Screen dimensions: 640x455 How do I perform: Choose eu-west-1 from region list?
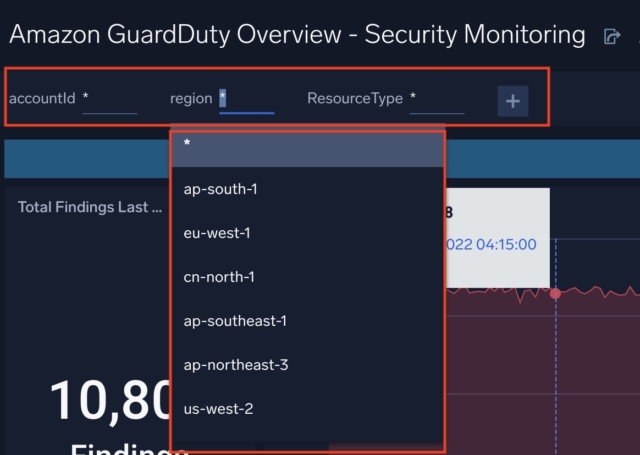[x=307, y=233]
